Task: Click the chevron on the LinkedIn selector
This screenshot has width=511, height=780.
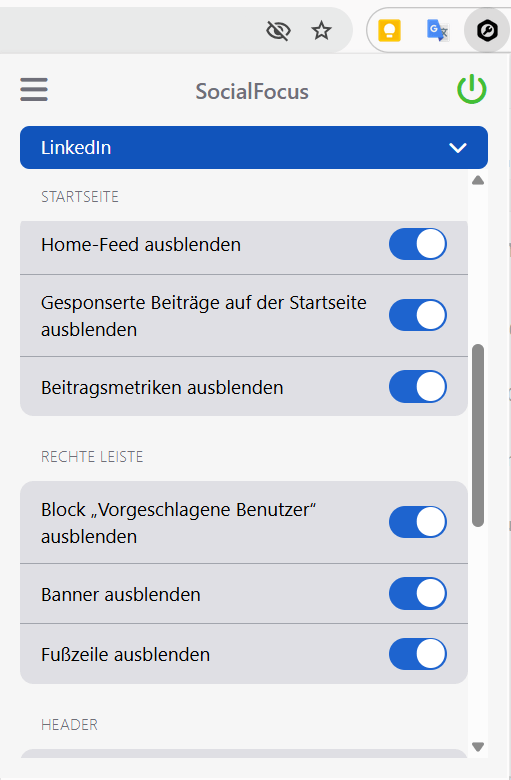Action: [x=458, y=148]
